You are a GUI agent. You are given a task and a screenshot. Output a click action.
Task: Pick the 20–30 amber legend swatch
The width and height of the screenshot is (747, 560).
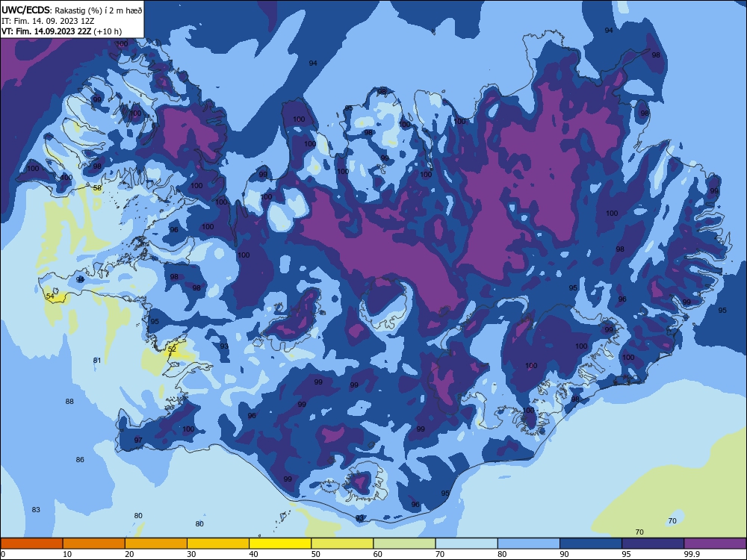(x=156, y=544)
